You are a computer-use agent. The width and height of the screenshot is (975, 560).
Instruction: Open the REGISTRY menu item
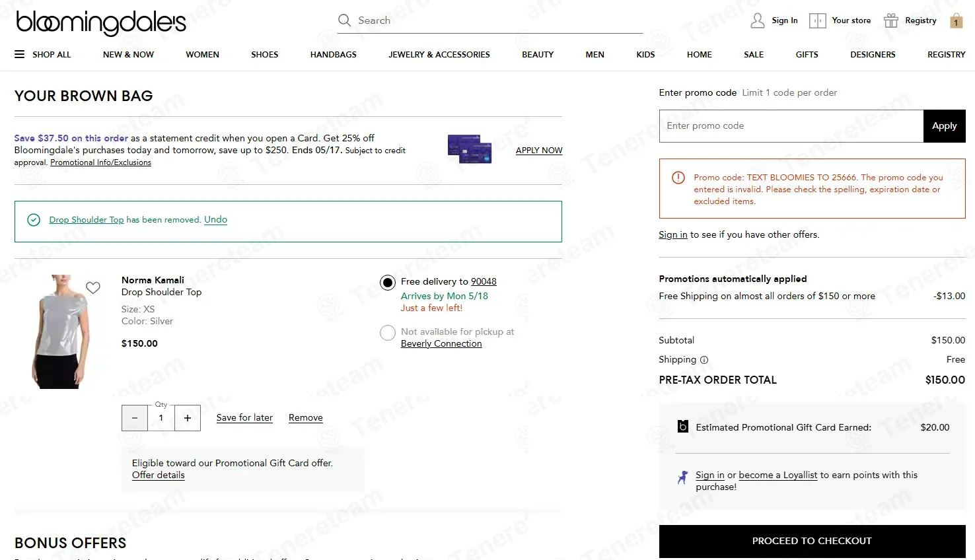(946, 54)
